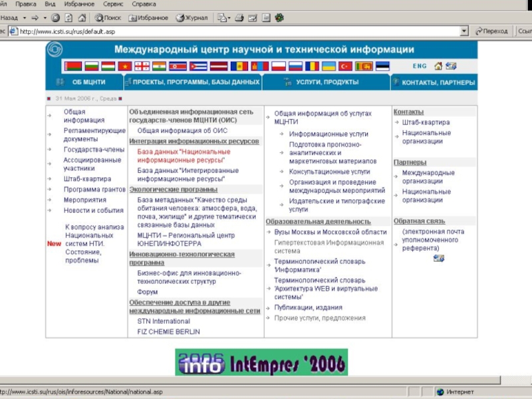Viewport: 532px width, 399px height.
Task: Click the Refresh page icon
Action: pos(68,18)
